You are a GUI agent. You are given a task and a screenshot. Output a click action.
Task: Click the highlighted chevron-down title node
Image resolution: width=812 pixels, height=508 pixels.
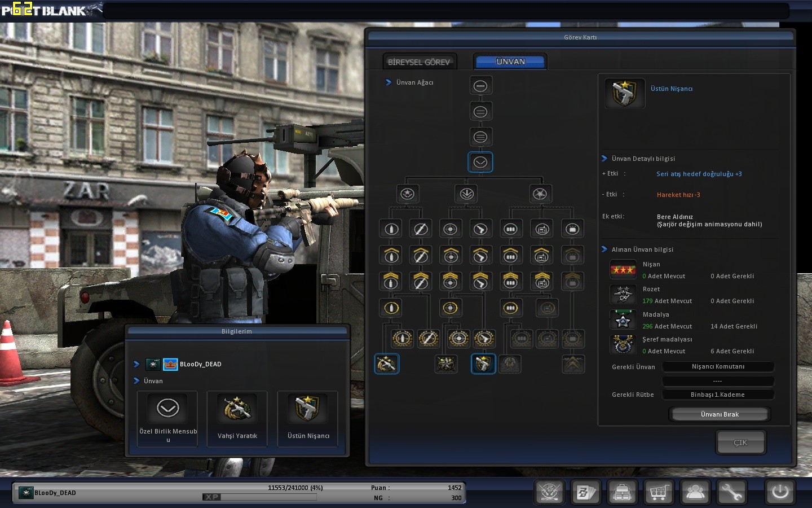click(x=480, y=163)
